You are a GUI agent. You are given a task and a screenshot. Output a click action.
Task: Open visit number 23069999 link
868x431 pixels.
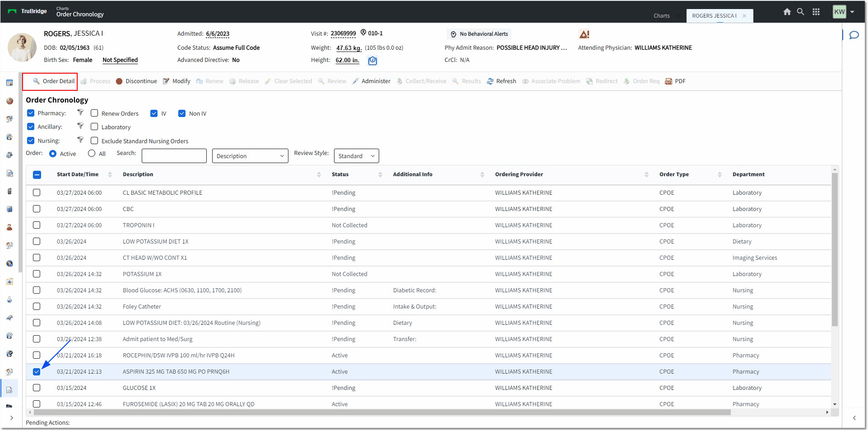[343, 33]
